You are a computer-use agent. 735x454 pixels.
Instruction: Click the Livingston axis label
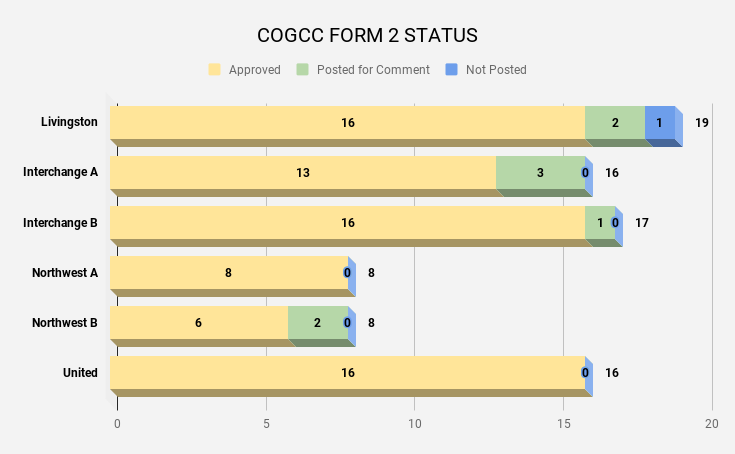click(x=69, y=122)
